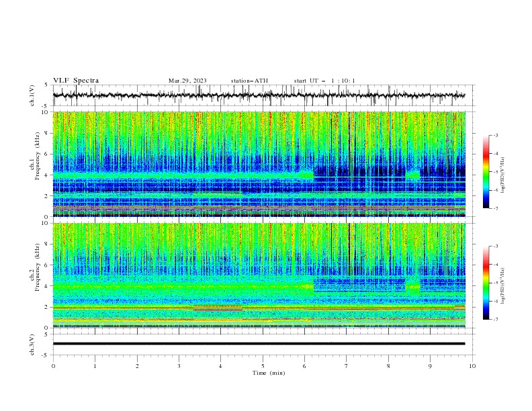Click the "ch.3(V)" axis label

pyautogui.click(x=32, y=345)
